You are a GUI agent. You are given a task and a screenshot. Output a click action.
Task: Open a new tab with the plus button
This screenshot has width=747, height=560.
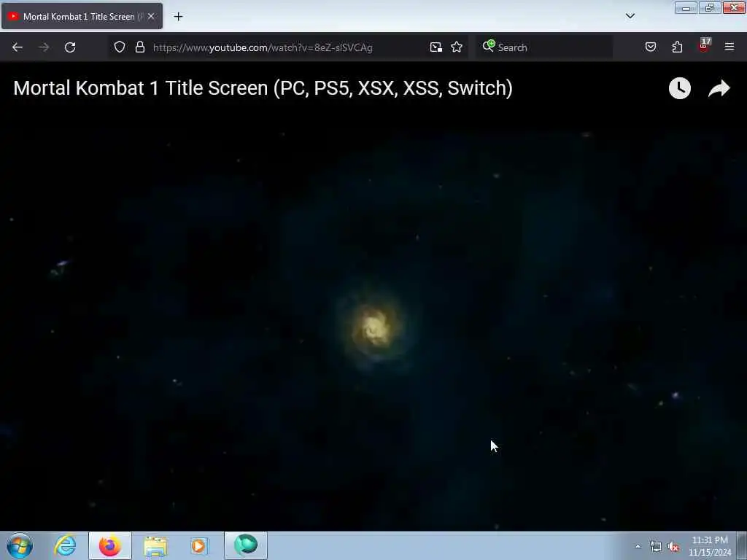(x=178, y=17)
